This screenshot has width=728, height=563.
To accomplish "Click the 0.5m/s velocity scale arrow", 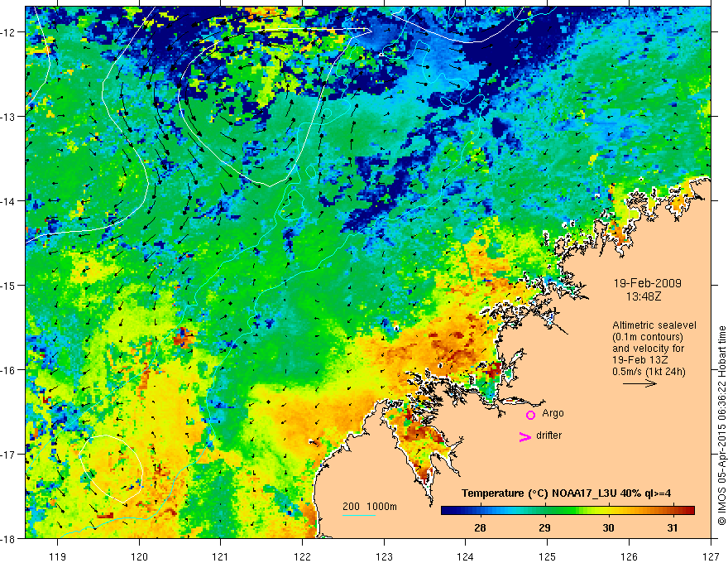I will (x=639, y=383).
